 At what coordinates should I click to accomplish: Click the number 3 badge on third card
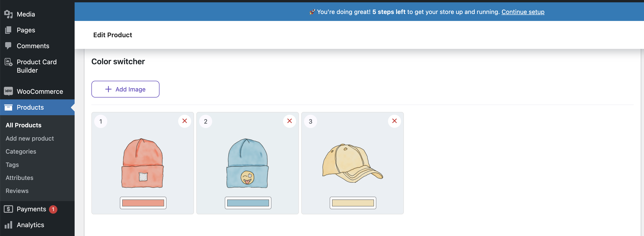coord(311,121)
